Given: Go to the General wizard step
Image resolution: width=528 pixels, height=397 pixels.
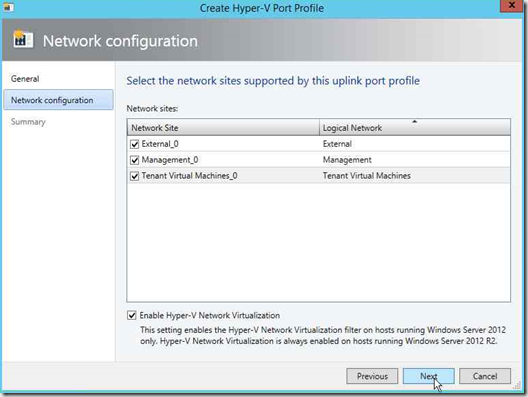Looking at the screenshot, I should tap(25, 79).
